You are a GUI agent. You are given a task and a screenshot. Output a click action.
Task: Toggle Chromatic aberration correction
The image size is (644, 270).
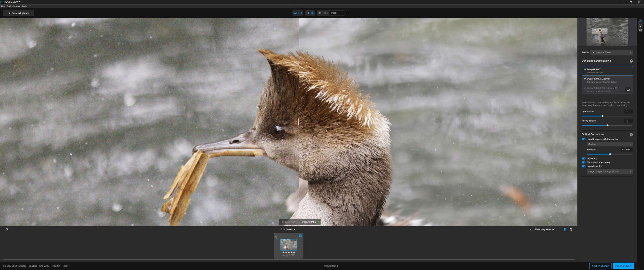584,162
